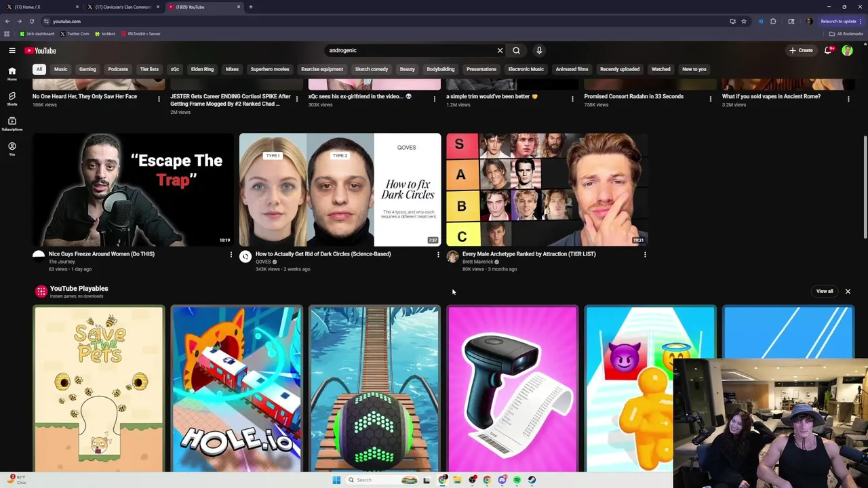Select the Recently uploaded chip
Viewport: 868px width, 488px height.
[x=620, y=69]
